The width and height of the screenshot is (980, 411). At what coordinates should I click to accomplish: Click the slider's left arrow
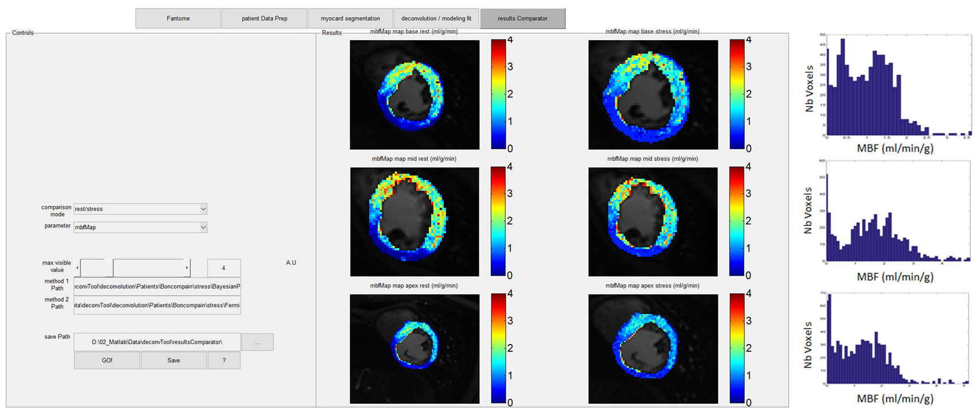coord(77,268)
